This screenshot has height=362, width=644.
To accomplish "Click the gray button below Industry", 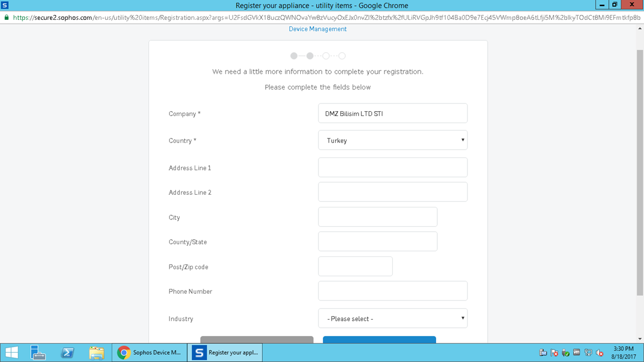I will (257, 339).
